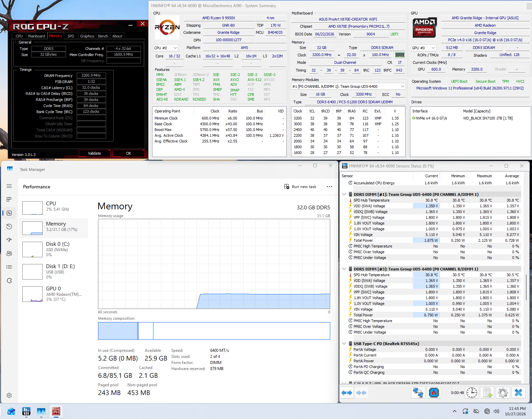Collapse the DDR5 DIMM [#3] sensor group

point(344,269)
